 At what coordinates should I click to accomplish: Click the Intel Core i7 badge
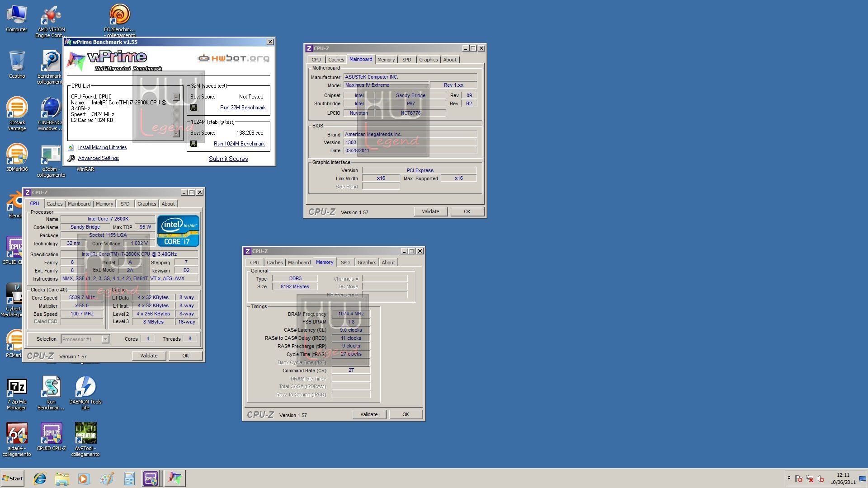click(178, 230)
